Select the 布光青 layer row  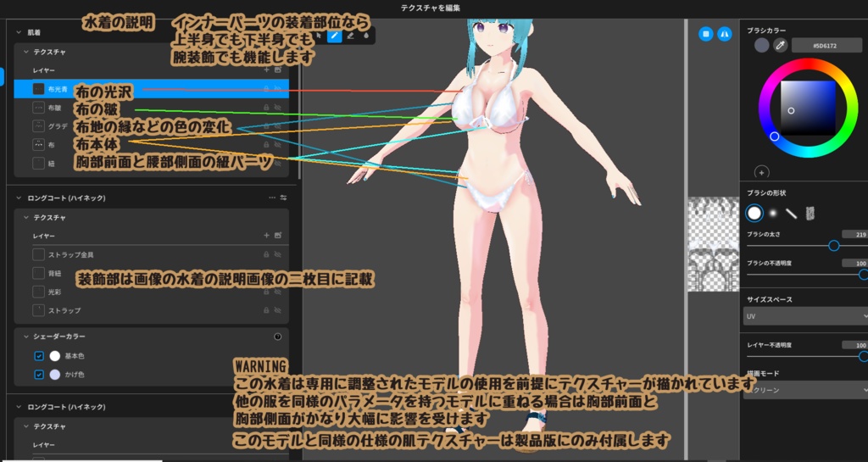coord(151,88)
